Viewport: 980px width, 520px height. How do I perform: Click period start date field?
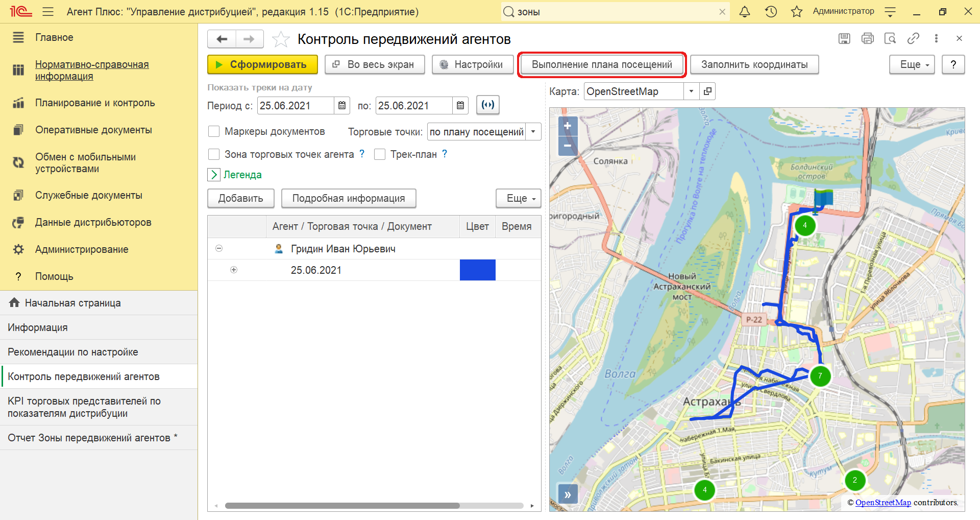click(296, 106)
